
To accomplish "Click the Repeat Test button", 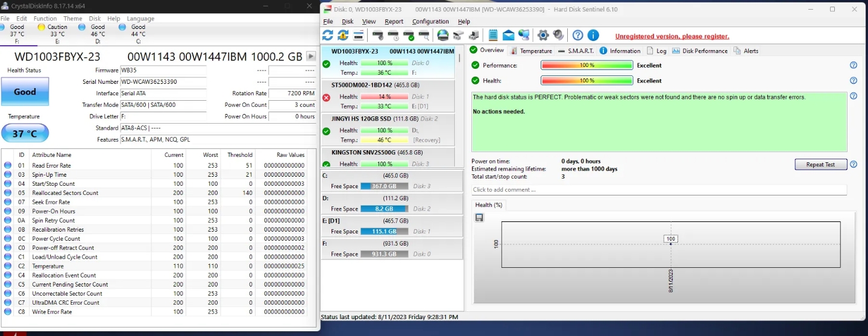I will 820,164.
